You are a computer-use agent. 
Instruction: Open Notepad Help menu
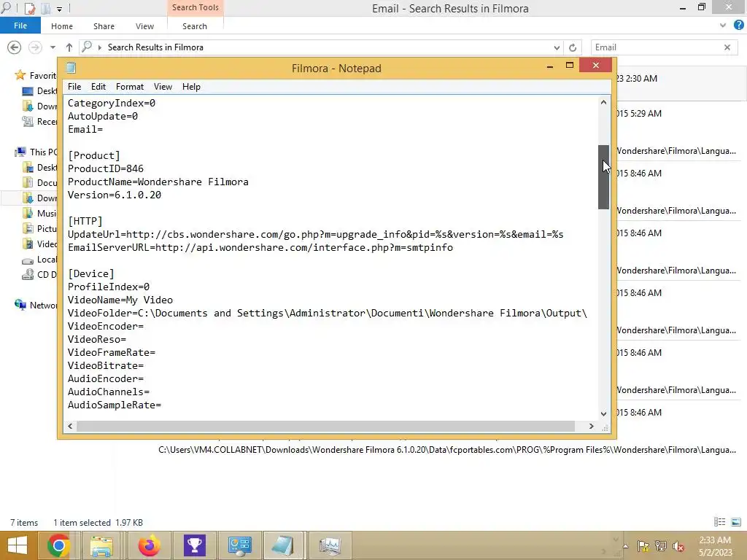pos(191,87)
